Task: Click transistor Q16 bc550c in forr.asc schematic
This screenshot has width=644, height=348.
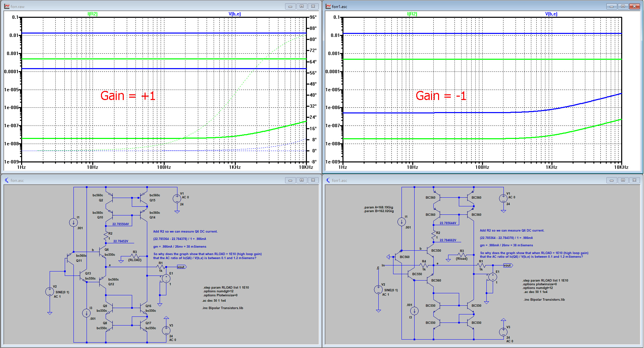Action: (x=144, y=308)
